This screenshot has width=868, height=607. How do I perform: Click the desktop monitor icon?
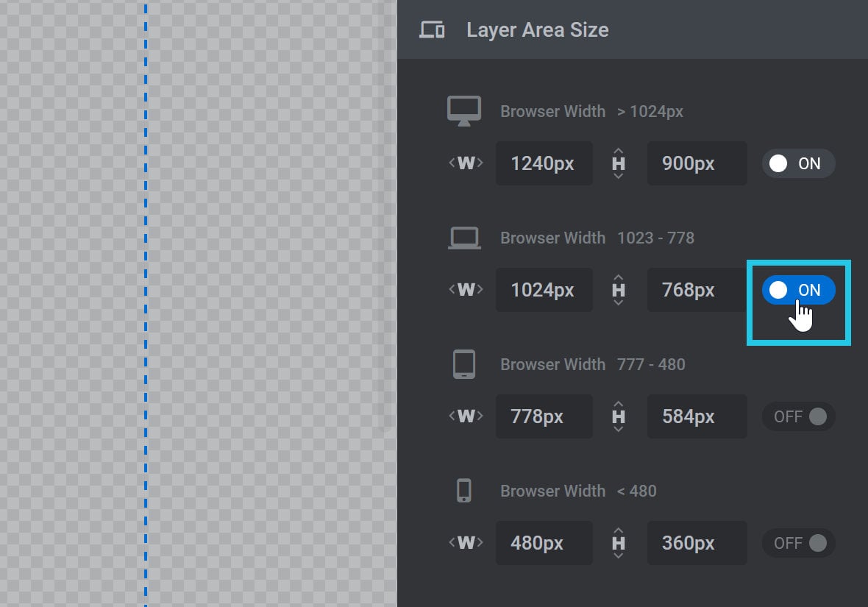pos(464,111)
